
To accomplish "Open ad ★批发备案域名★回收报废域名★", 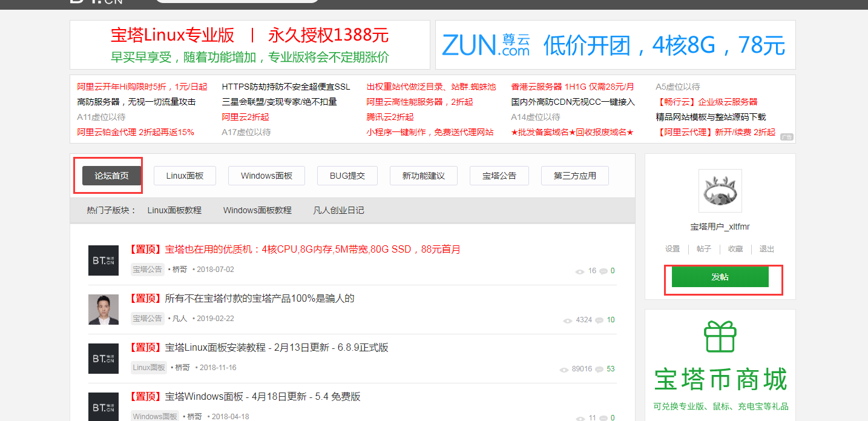I will [572, 132].
